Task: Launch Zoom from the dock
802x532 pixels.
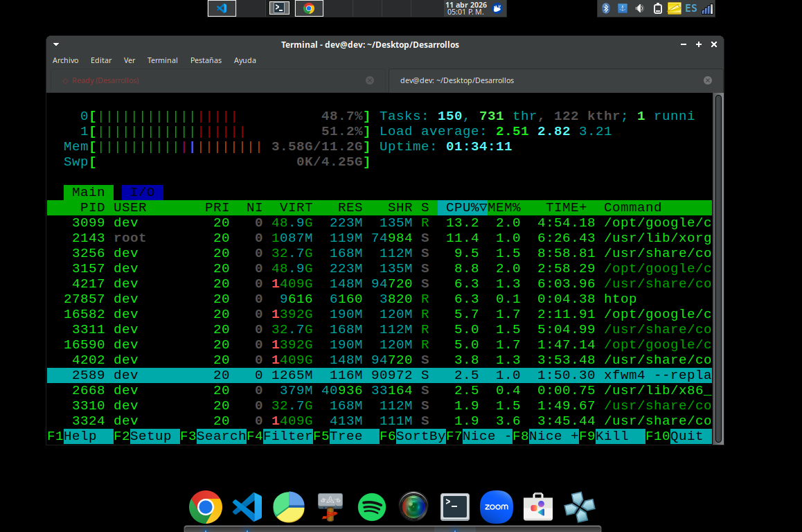Action: pyautogui.click(x=497, y=507)
